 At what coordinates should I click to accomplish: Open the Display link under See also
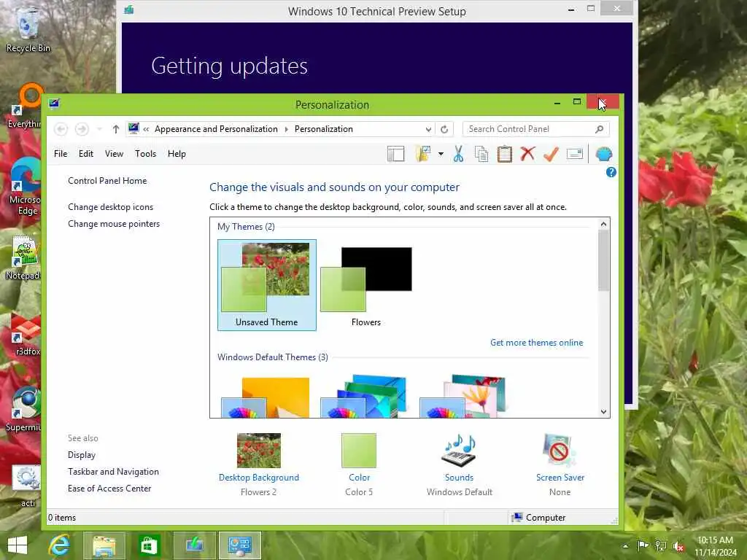82,455
